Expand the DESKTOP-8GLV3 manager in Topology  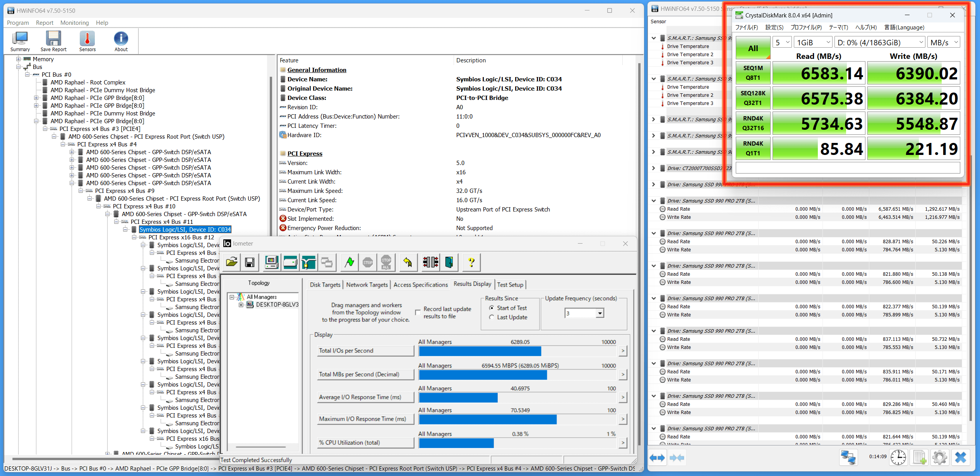pyautogui.click(x=241, y=305)
